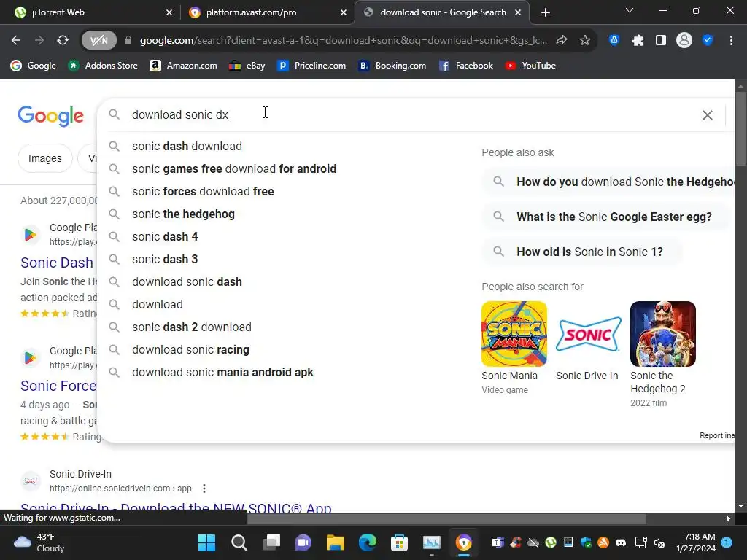Open Amazon.com bookmark

point(183,66)
